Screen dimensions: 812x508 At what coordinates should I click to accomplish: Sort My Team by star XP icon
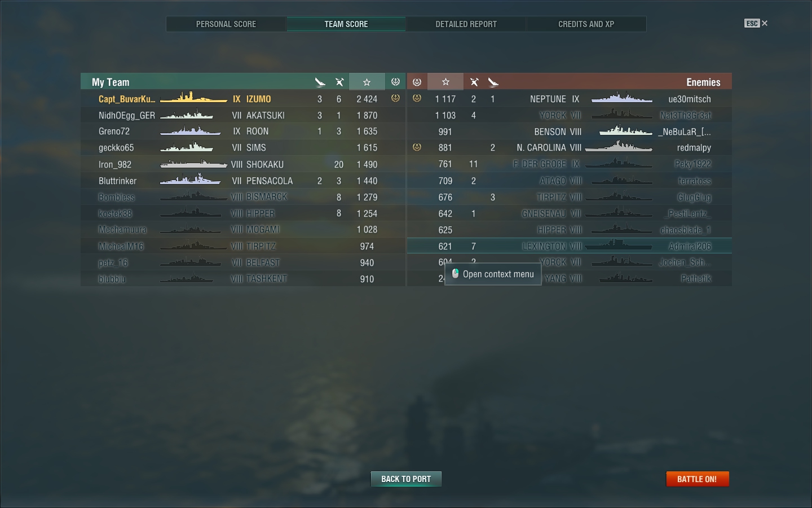pyautogui.click(x=367, y=82)
